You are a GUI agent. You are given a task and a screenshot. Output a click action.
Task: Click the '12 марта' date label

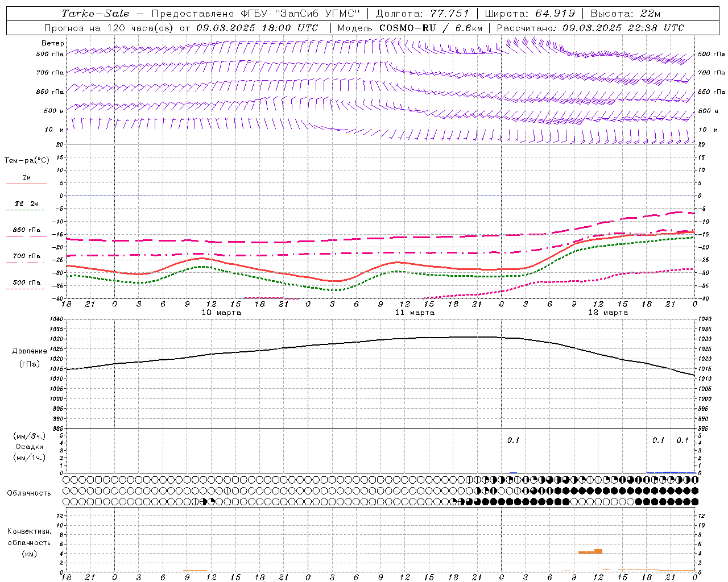pos(608,313)
